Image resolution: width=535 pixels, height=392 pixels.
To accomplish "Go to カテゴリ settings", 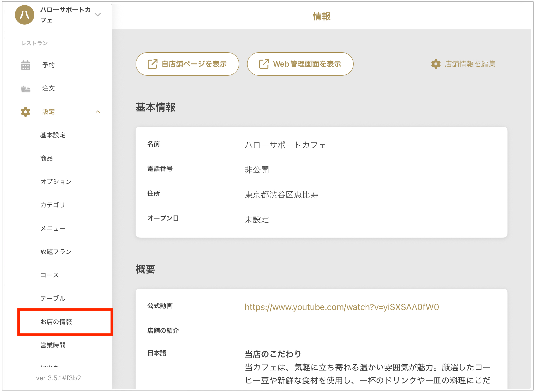I will tap(53, 205).
